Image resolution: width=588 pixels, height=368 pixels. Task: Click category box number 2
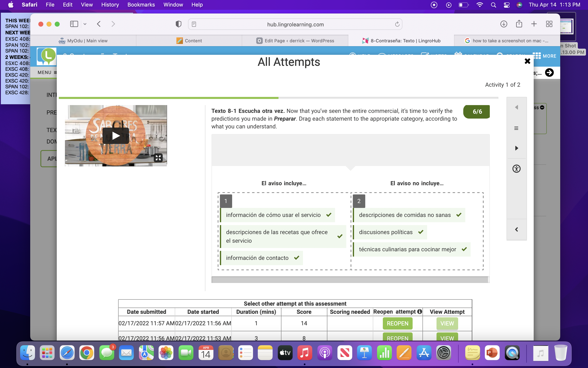[359, 201]
